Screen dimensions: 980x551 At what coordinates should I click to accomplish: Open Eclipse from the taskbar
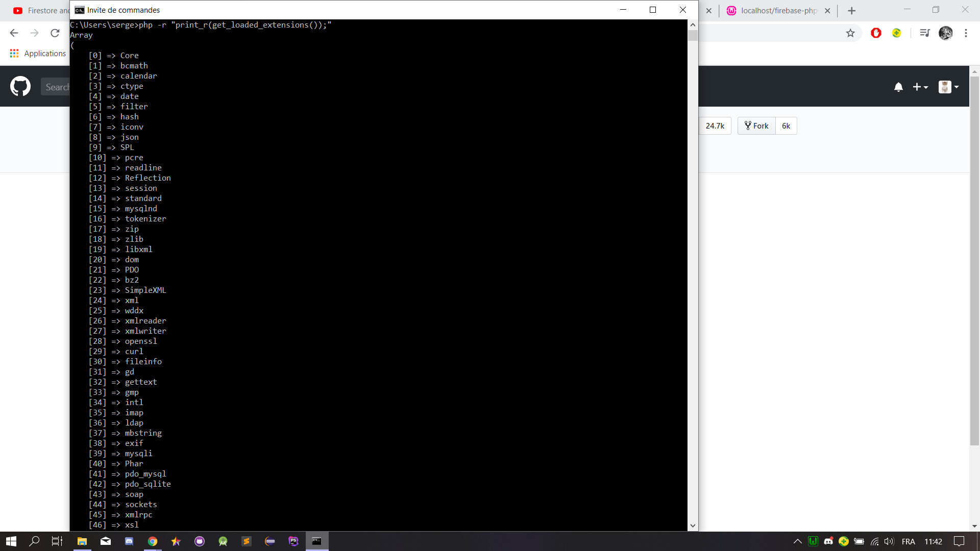point(270,541)
